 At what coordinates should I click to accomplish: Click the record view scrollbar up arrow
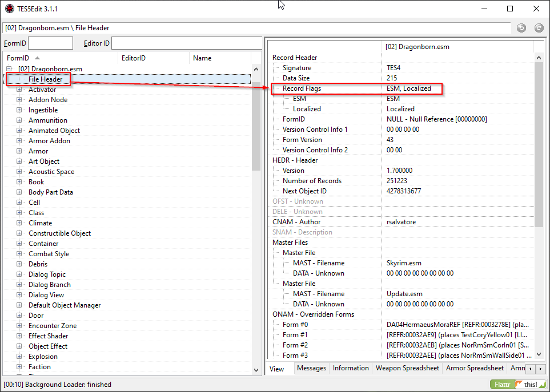pyautogui.click(x=539, y=58)
